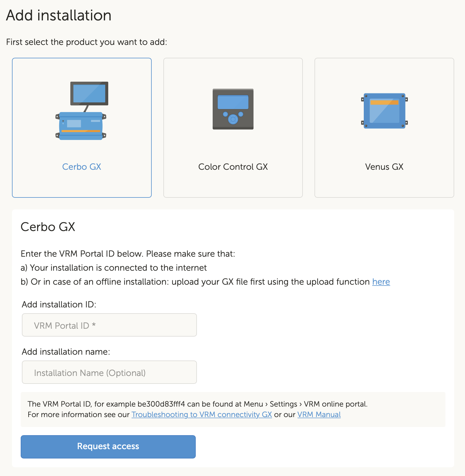Click the touchscreen monitor above Cerbo GX unit
The width and height of the screenshot is (465, 476).
point(89,93)
